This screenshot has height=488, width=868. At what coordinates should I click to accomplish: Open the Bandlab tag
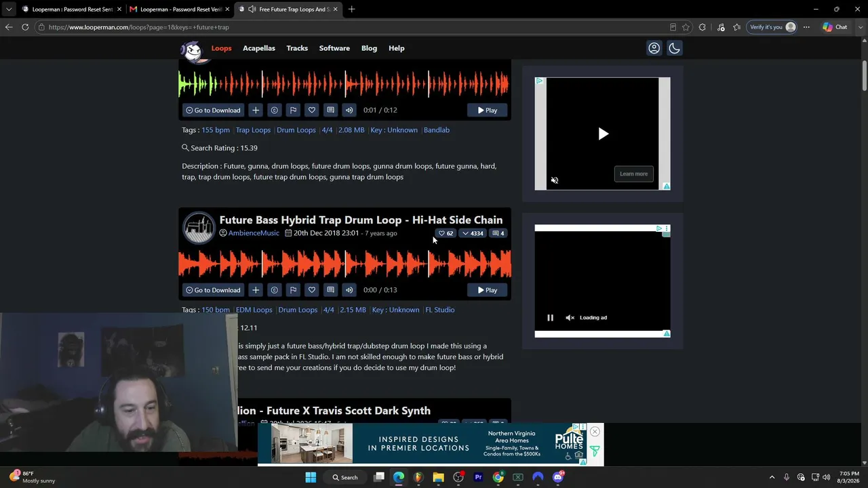tap(437, 129)
